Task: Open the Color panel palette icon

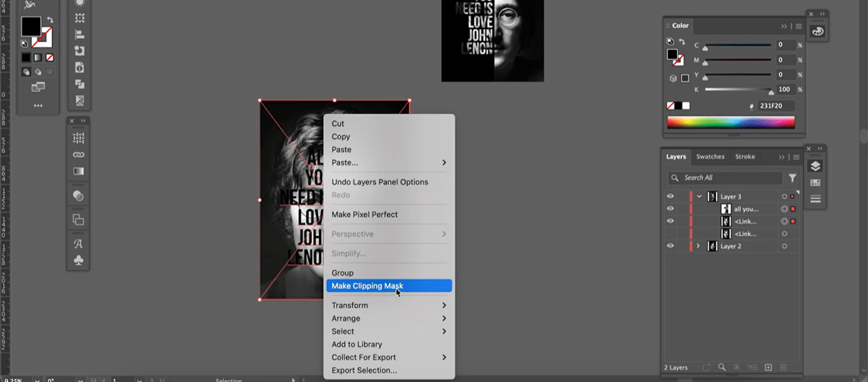Action: tap(817, 31)
